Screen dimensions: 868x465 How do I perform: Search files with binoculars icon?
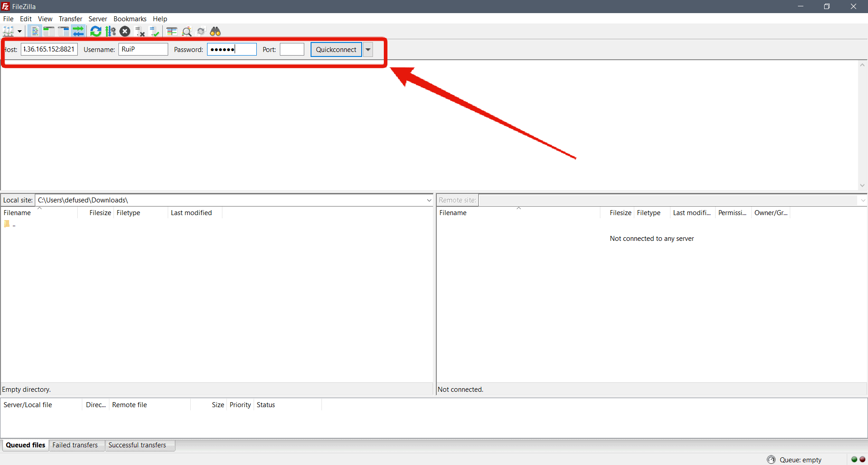coord(216,31)
